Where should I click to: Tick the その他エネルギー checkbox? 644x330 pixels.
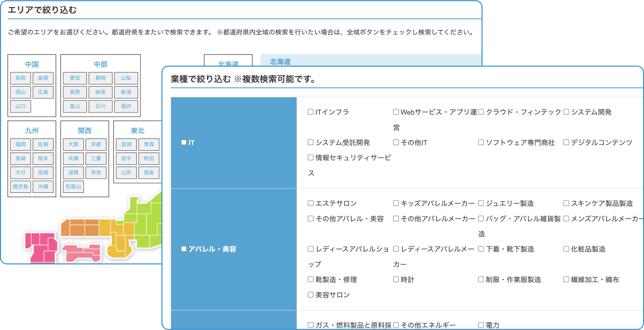396,325
